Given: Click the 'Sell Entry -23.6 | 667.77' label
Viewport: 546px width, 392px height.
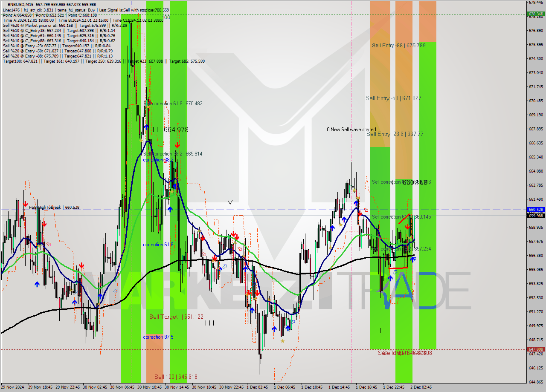Looking at the screenshot, I should [395, 134].
